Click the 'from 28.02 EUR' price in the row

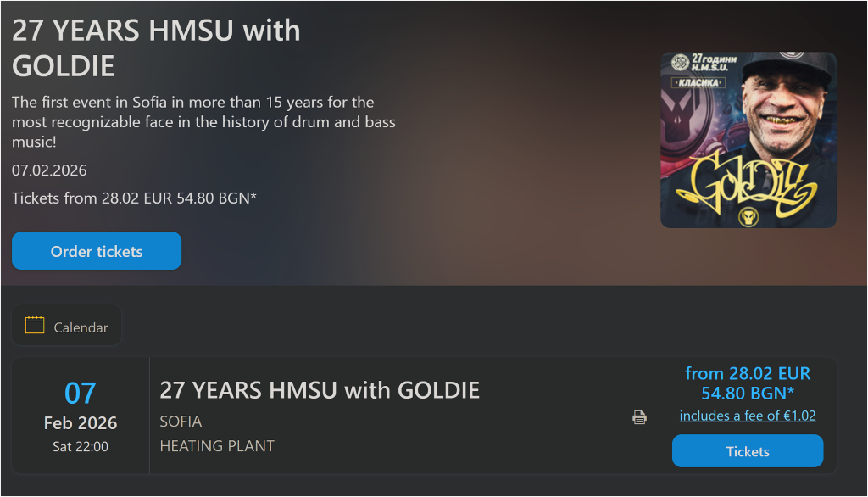click(748, 373)
